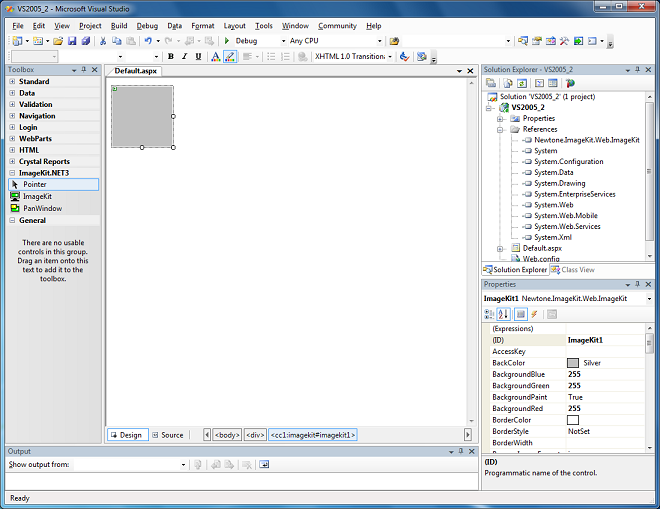Click the Copy icon in the toolbar
The width and height of the screenshot is (660, 509).
[x=117, y=41]
